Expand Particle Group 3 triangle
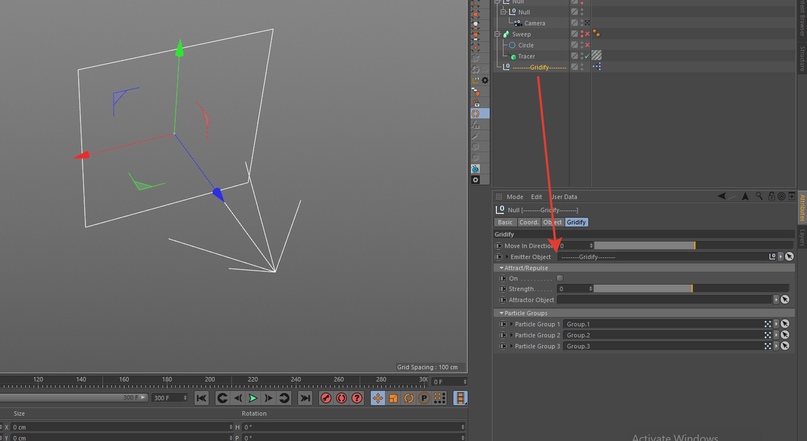 511,346
